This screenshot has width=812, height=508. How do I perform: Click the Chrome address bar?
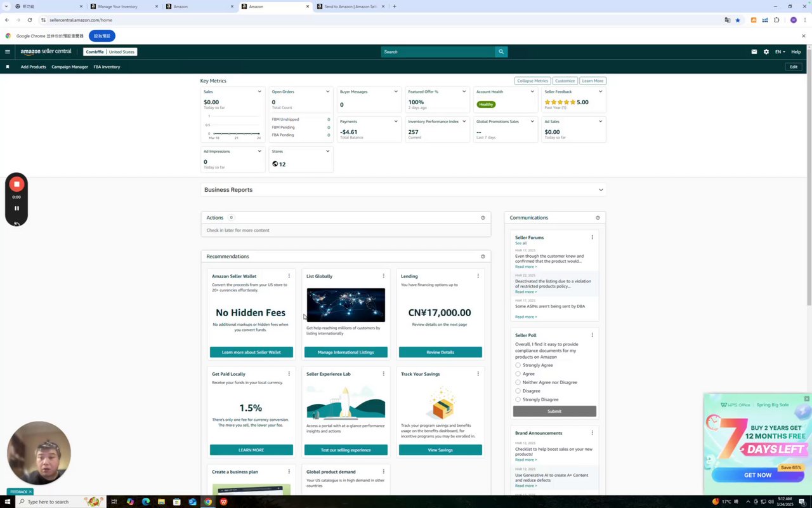381,20
